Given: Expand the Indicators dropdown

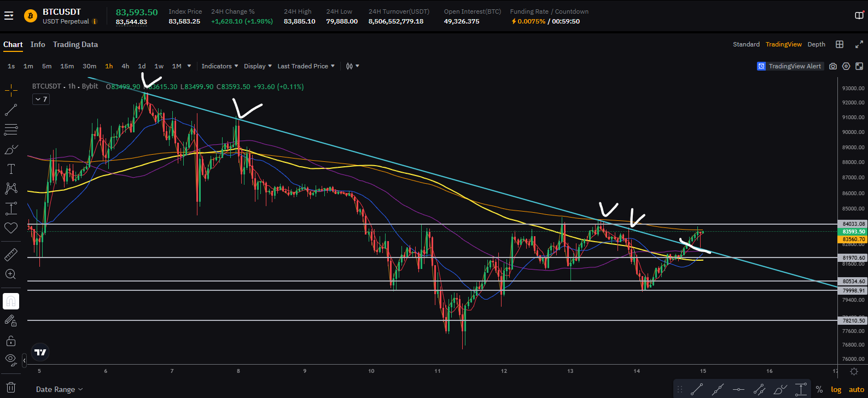Looking at the screenshot, I should coord(219,66).
